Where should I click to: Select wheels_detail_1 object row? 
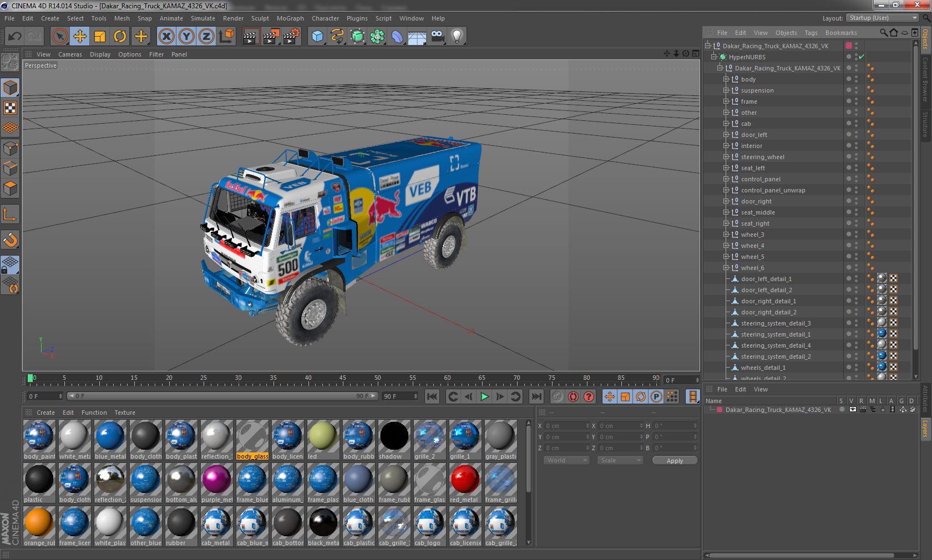click(763, 368)
